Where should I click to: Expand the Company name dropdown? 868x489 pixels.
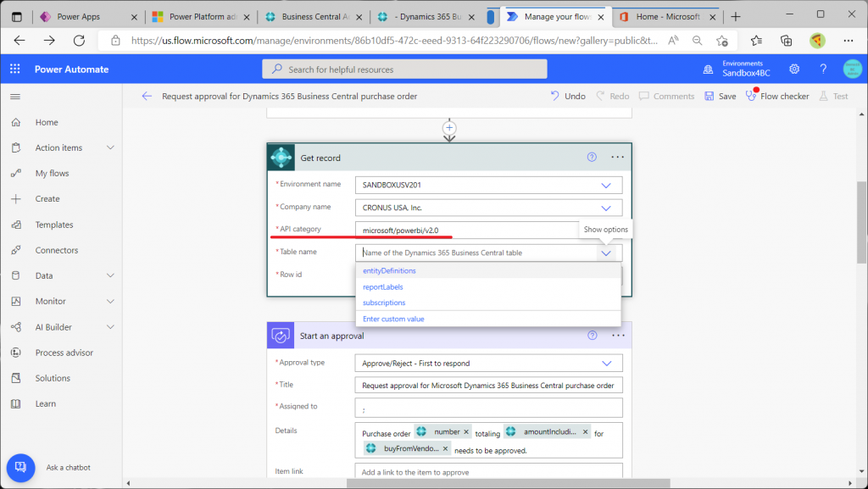[x=606, y=208]
